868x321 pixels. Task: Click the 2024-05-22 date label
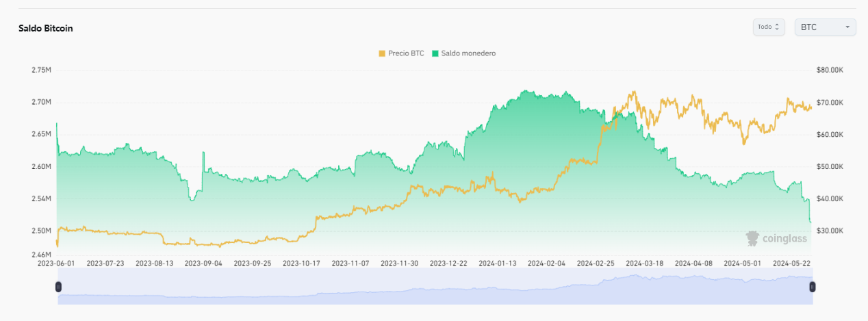click(792, 263)
